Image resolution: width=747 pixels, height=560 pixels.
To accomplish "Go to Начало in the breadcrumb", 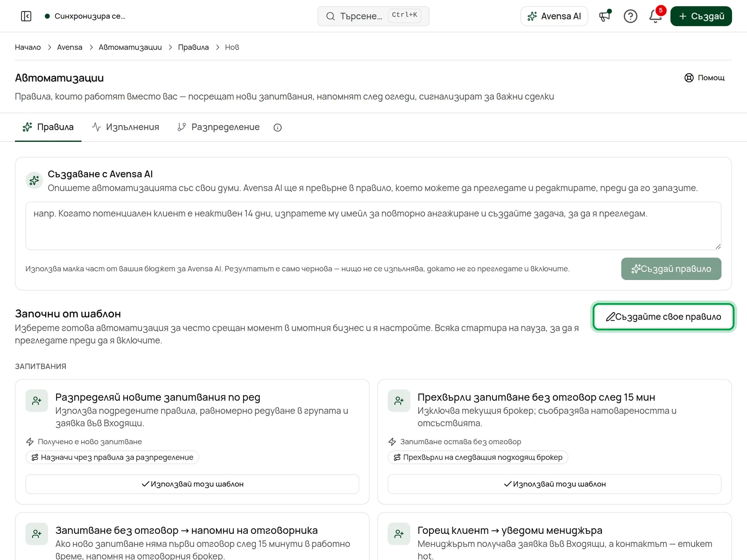I will pyautogui.click(x=28, y=47).
